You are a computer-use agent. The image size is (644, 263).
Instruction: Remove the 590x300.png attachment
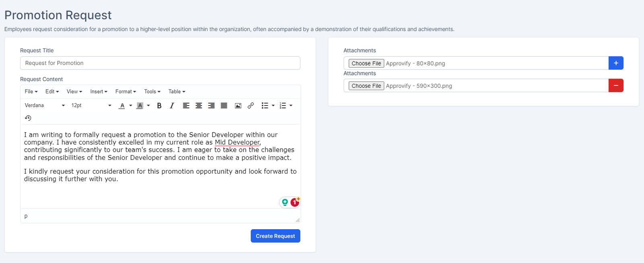pos(615,85)
